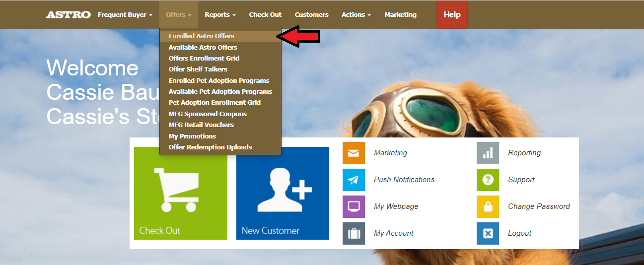The image size is (644, 265).
Task: Open Push Notifications paper plane icon
Action: click(x=354, y=180)
